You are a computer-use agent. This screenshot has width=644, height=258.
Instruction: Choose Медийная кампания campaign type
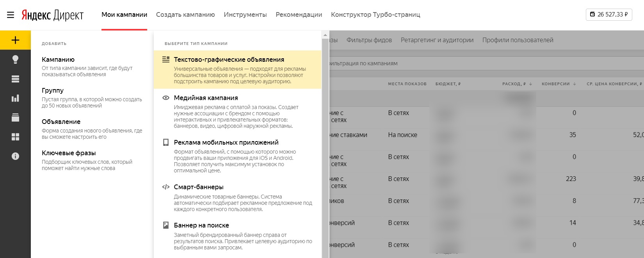[206, 98]
